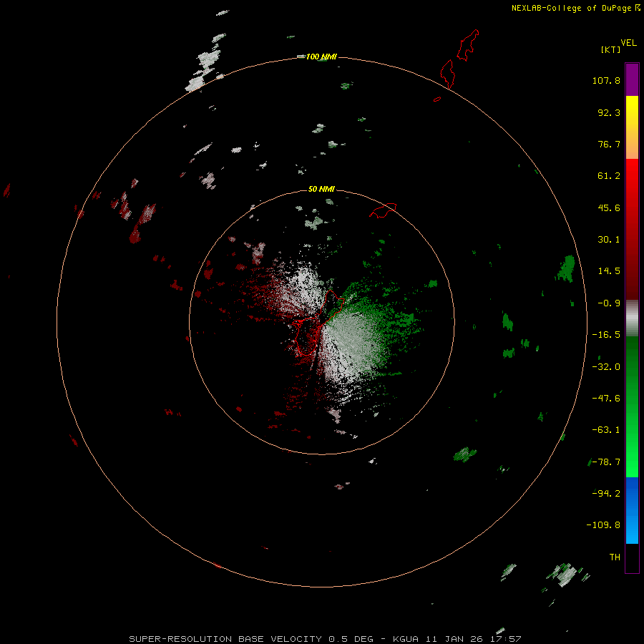Click the 45.6 velocity scale value
644x644 pixels.
(609, 208)
